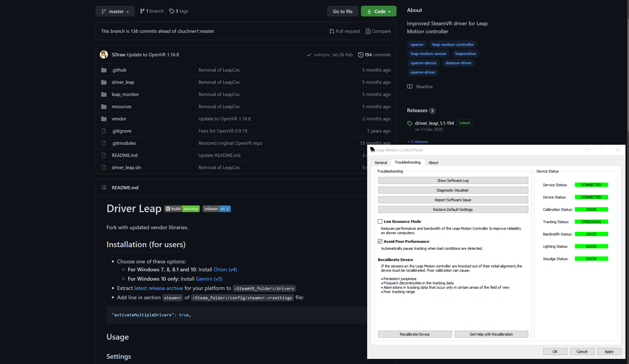The image size is (629, 364).
Task: Open the .gitmodules file
Action: pos(124,143)
